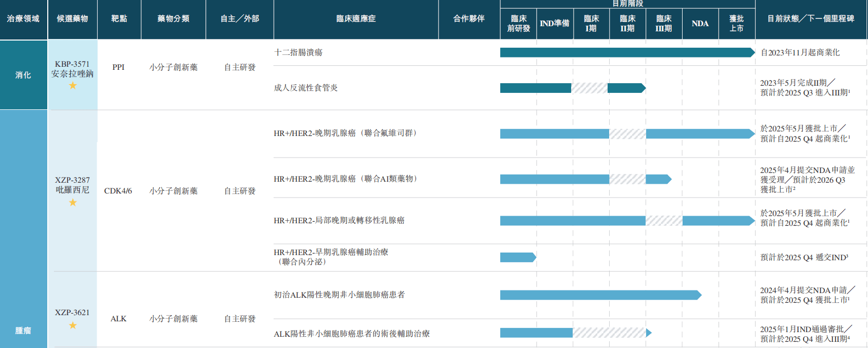868x348 pixels.
Task: Click the status text 自2023年11月起商業化
Action: click(x=800, y=53)
